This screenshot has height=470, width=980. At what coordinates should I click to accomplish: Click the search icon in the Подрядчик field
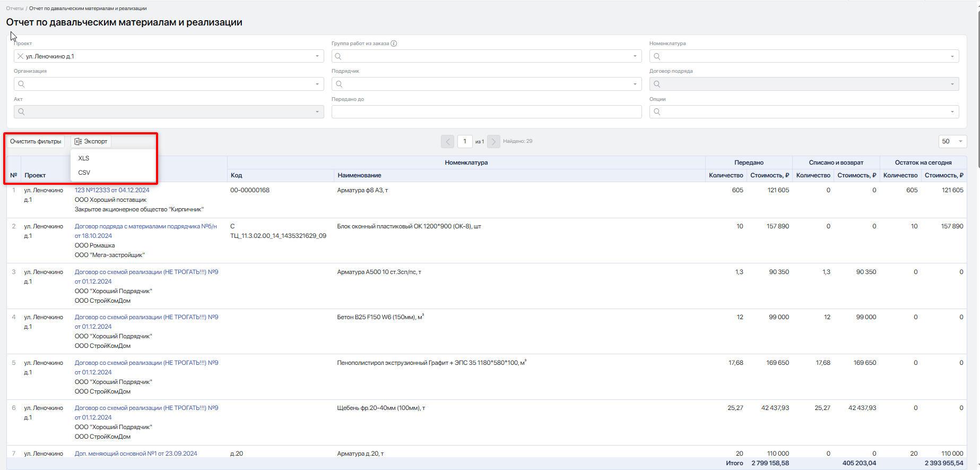339,84
